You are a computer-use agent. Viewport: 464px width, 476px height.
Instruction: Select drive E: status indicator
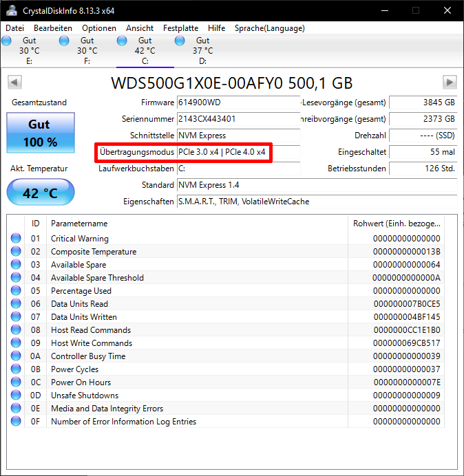point(6,41)
